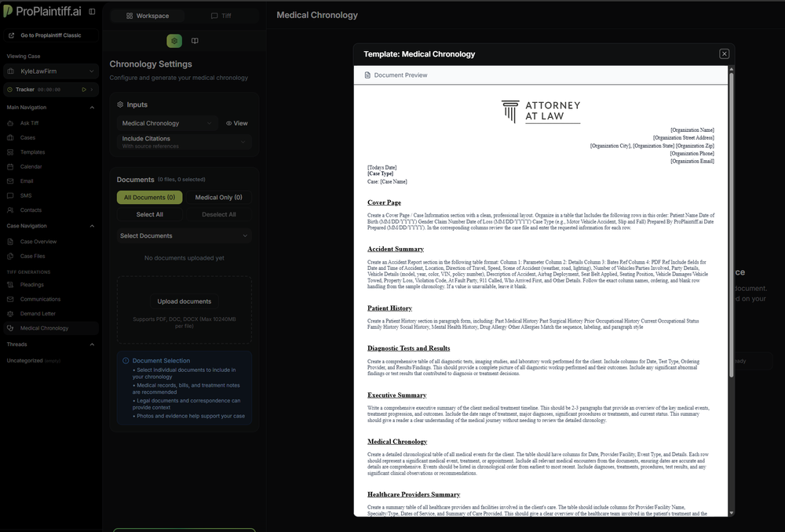
Task: Collapse the Main Navigation section
Action: pos(92,107)
